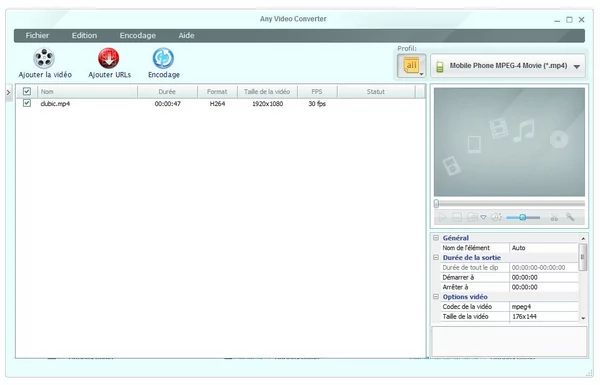Collapse the Général section
Viewport: 600px width, 385px height.
[435, 238]
